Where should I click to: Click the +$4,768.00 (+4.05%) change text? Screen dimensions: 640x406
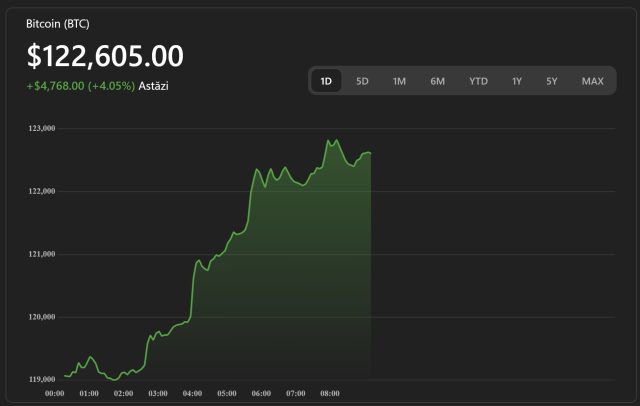tap(80, 86)
